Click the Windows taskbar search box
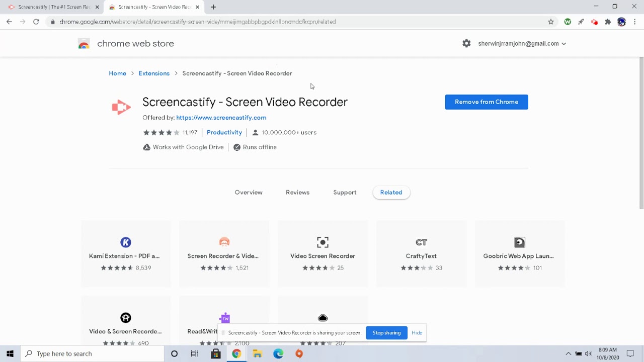Image resolution: width=644 pixels, height=362 pixels. click(93, 353)
